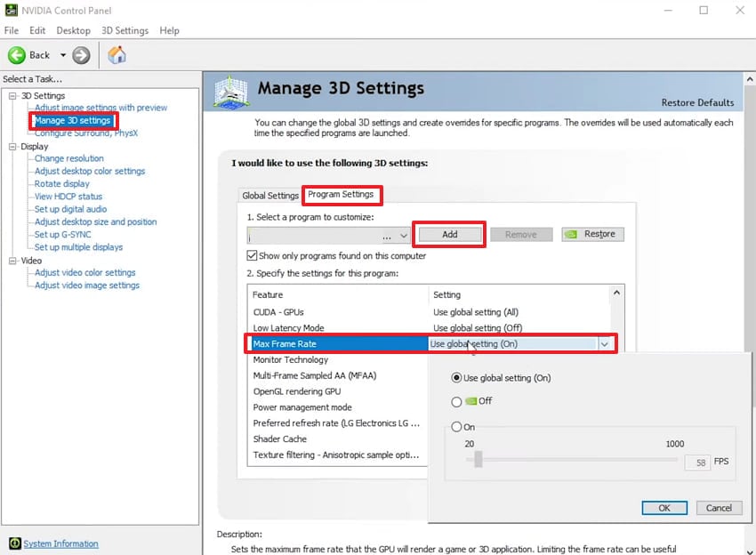The height and width of the screenshot is (555, 756).
Task: Open Adjust video color settings
Action: pos(84,272)
